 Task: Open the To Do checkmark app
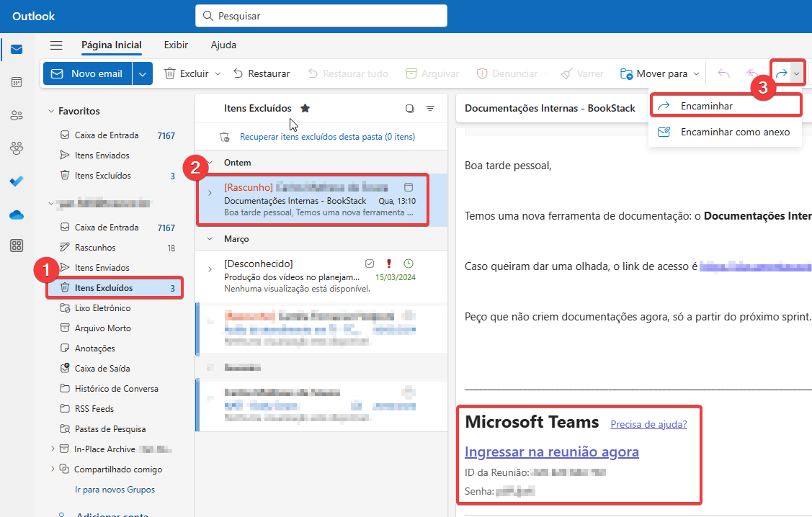(x=17, y=181)
